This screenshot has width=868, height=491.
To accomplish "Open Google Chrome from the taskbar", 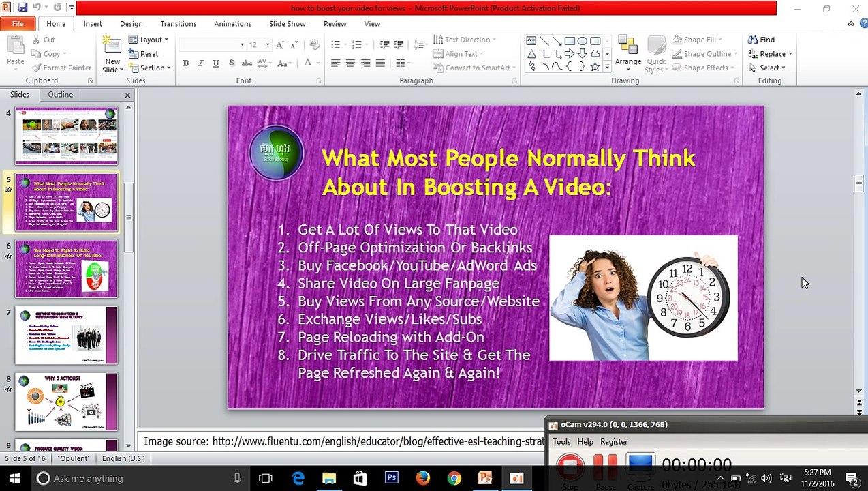I will pyautogui.click(x=454, y=478).
